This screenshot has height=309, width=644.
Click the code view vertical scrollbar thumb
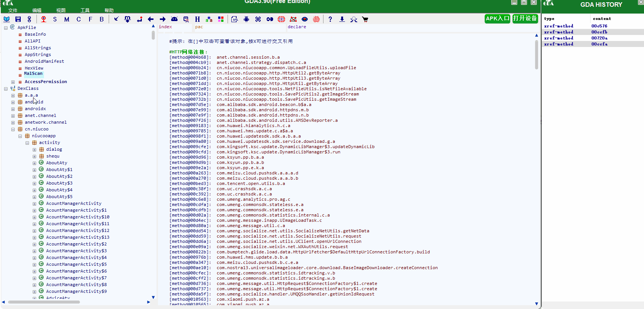(x=536, y=55)
